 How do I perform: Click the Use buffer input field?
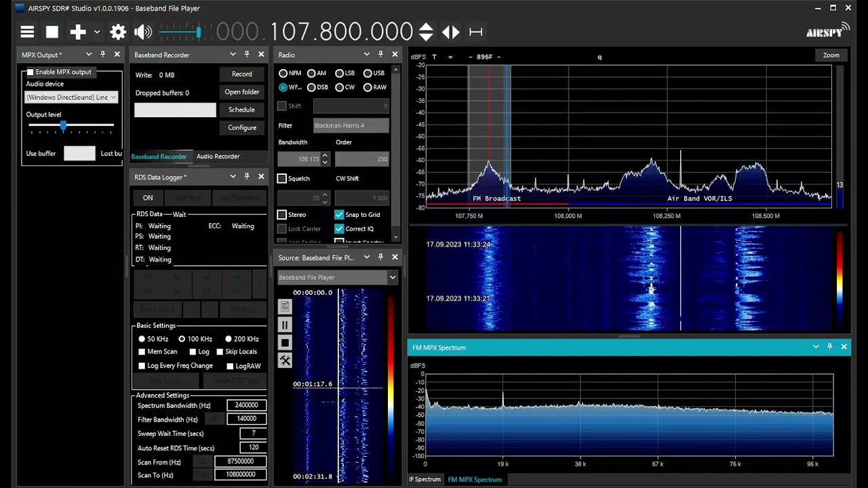[x=79, y=153]
